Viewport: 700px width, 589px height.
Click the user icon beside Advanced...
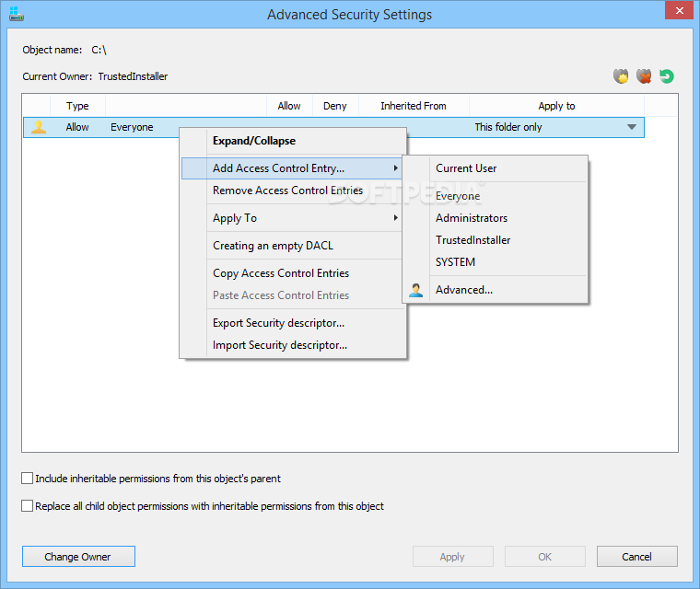click(x=415, y=290)
